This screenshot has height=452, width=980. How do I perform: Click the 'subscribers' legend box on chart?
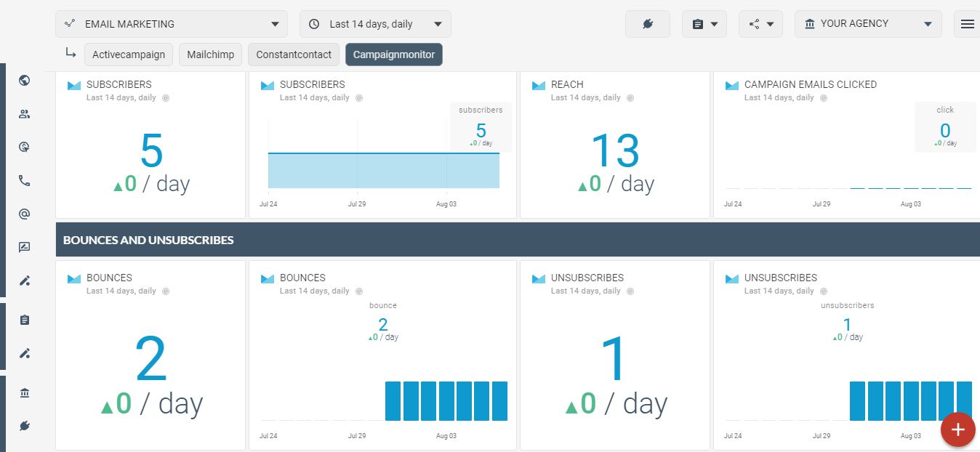click(x=481, y=126)
